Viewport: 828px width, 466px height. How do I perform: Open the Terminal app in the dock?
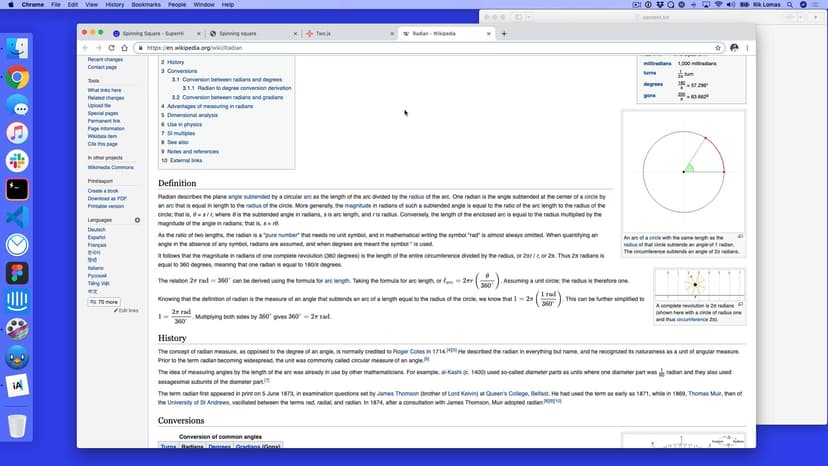coord(17,189)
